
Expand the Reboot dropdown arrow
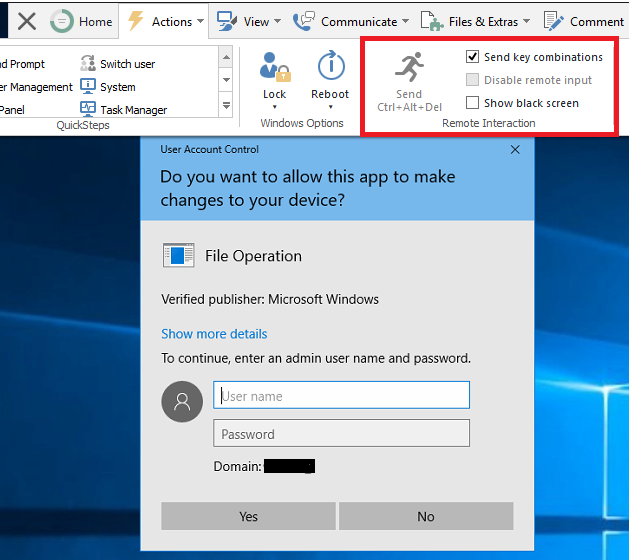tap(330, 107)
